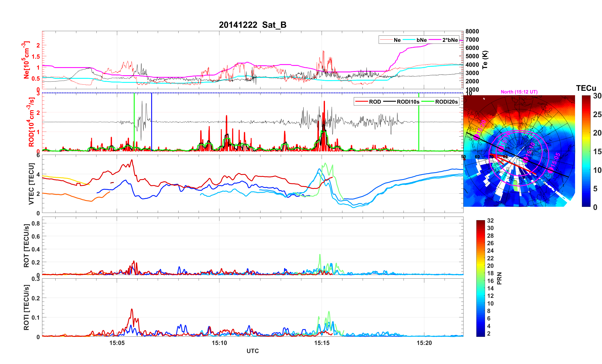Click the Te (K) right axis label

pos(485,60)
